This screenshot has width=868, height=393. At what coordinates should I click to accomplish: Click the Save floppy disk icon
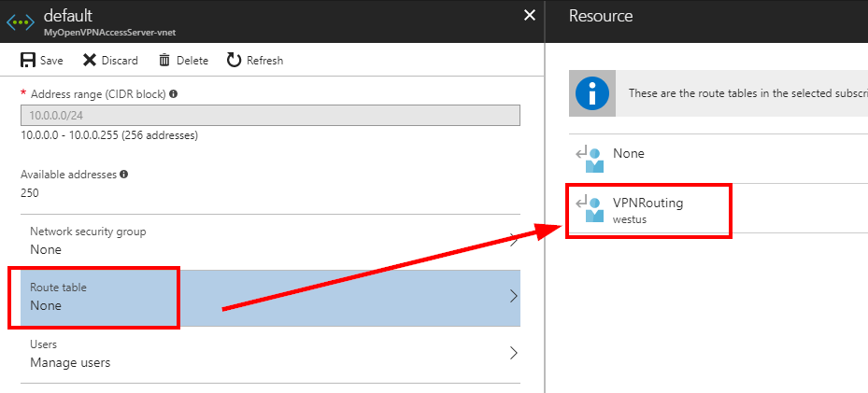pos(28,60)
